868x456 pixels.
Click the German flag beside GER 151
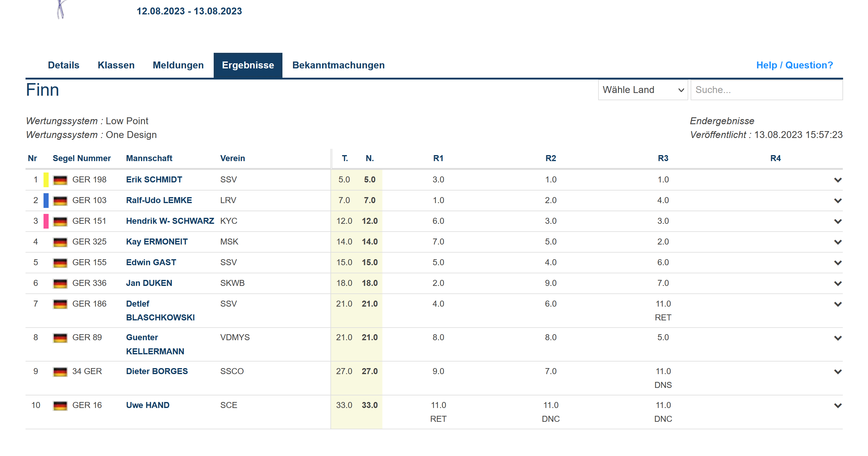point(60,221)
